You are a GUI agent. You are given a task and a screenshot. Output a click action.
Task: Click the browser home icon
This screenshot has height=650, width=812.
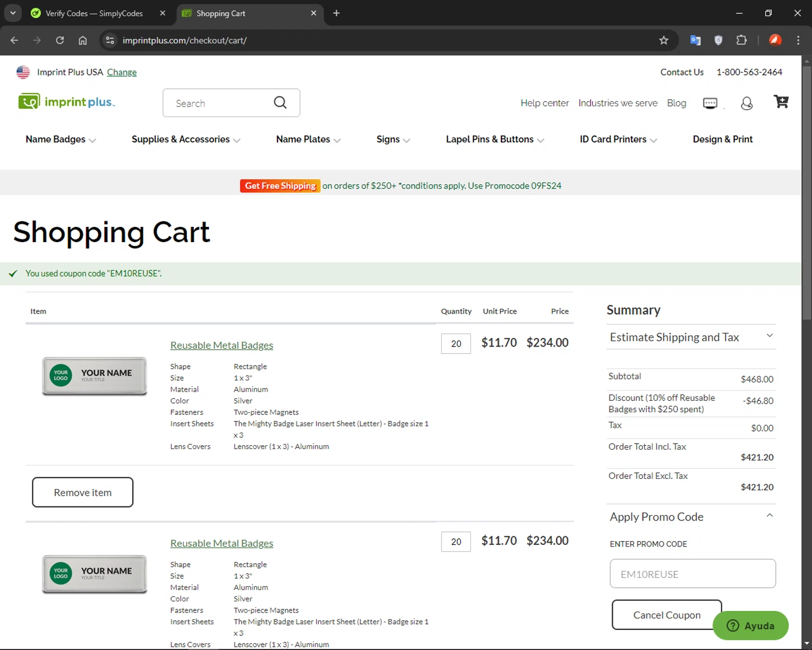click(82, 40)
